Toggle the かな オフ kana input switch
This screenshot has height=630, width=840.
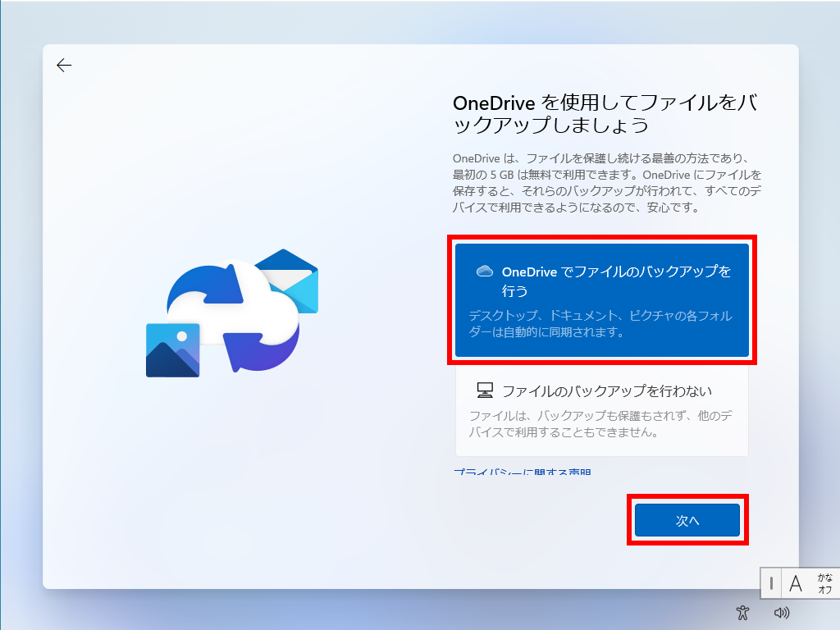[x=824, y=584]
